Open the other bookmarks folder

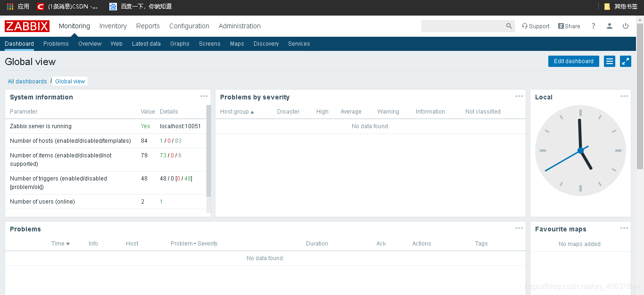tap(620, 7)
